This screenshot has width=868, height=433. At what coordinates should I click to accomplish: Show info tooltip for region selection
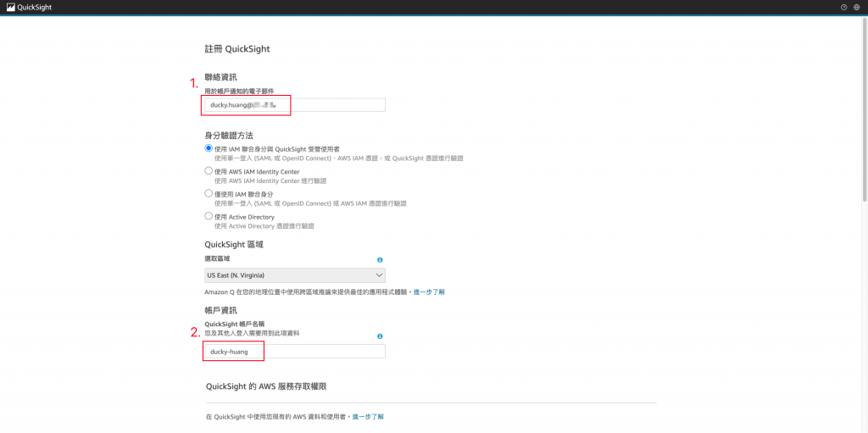pos(380,259)
